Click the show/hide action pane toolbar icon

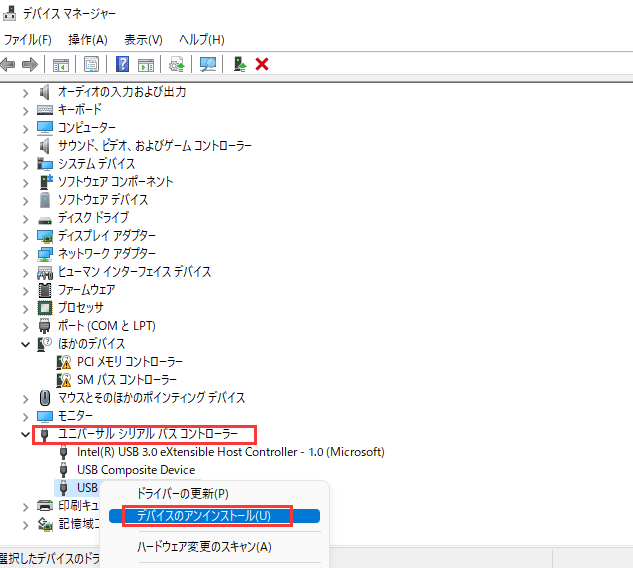coord(146,65)
